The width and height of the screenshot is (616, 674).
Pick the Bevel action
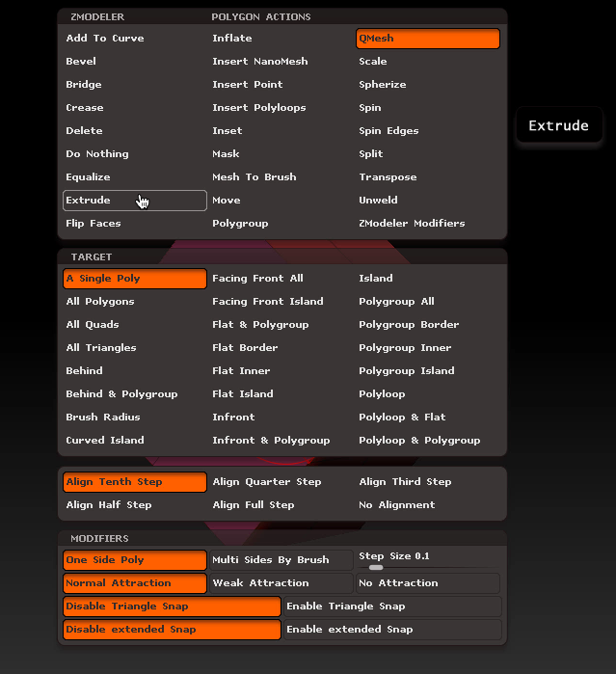[135, 62]
